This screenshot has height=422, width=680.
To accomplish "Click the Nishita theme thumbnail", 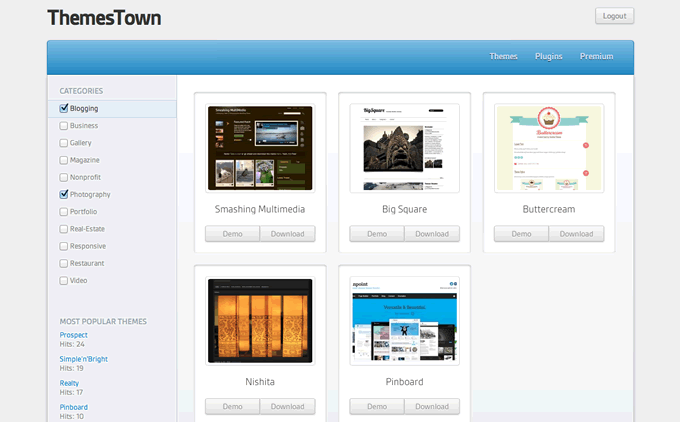I will (260, 321).
